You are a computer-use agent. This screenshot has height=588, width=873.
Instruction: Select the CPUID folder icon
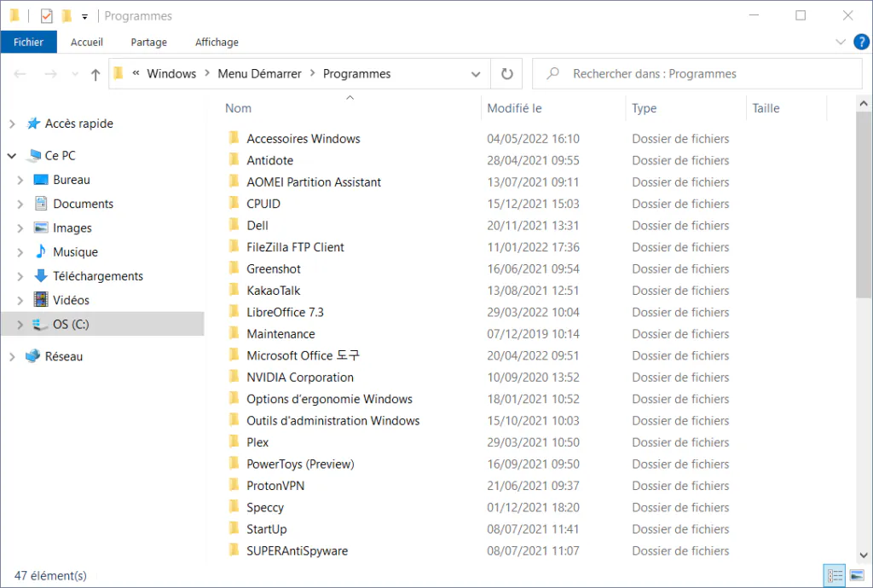click(x=234, y=203)
